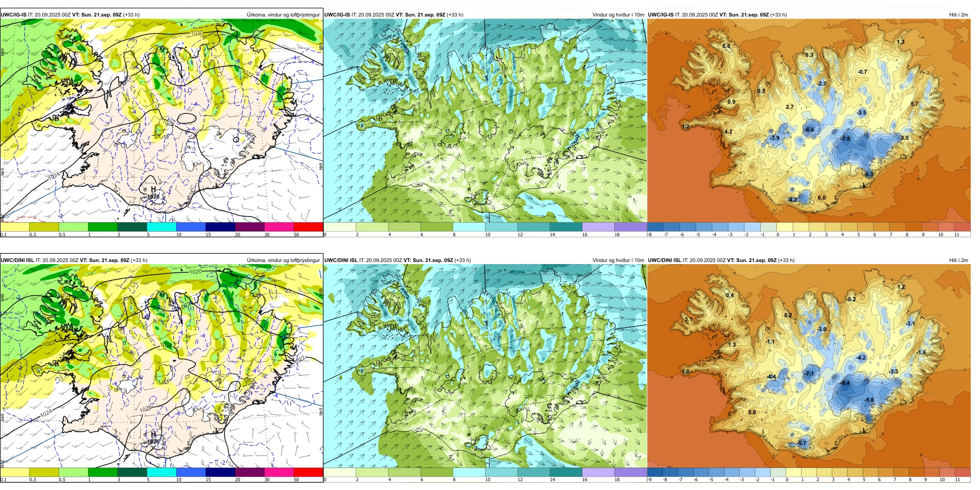Click the 'Hiti í 2m' title on IG-IS map
This screenshot has height=490, width=980.
coord(958,15)
